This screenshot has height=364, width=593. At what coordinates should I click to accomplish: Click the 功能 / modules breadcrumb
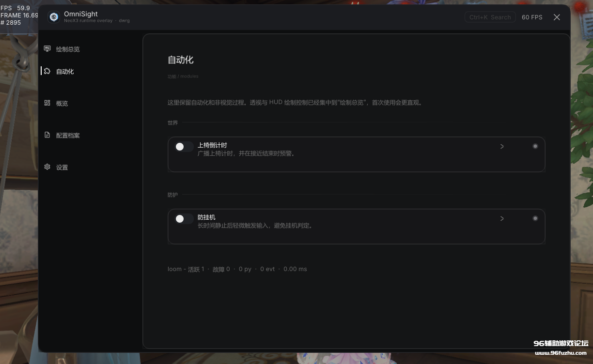point(183,76)
